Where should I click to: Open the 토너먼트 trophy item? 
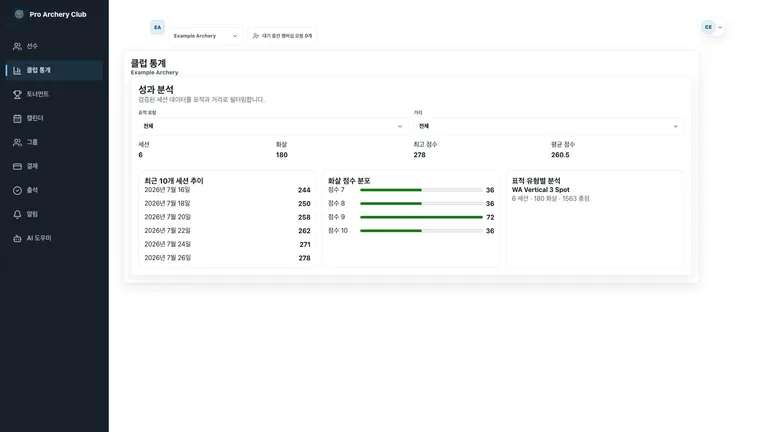click(x=54, y=94)
